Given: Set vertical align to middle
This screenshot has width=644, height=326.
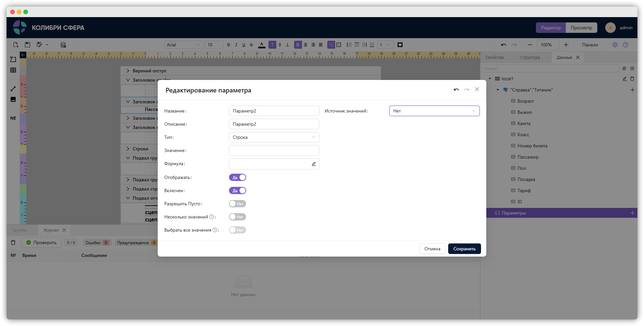Looking at the screenshot, I should coord(280,45).
